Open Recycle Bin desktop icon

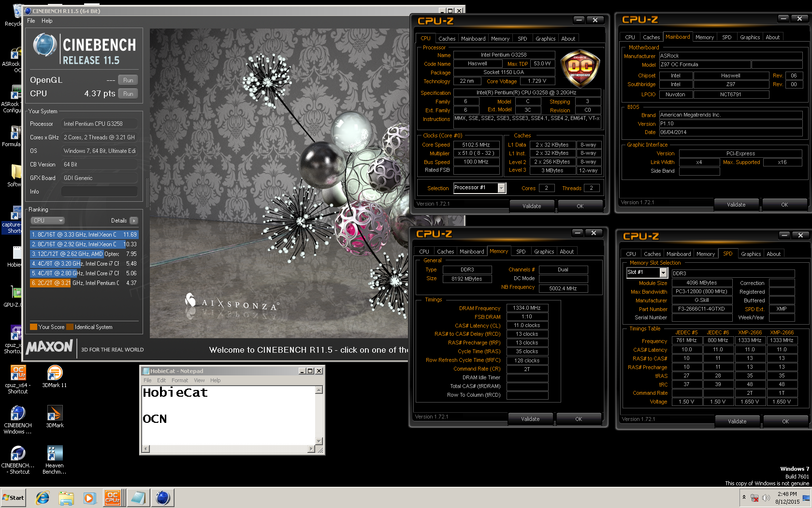pyautogui.click(x=14, y=15)
